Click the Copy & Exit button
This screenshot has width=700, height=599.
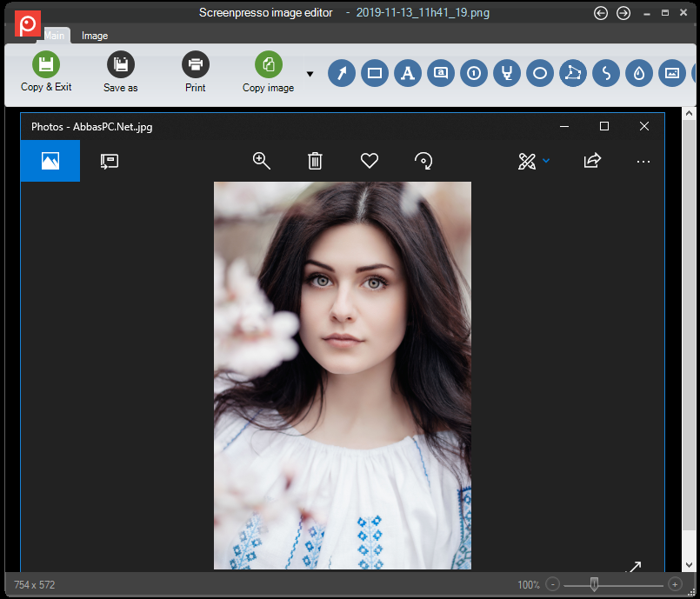(x=46, y=72)
